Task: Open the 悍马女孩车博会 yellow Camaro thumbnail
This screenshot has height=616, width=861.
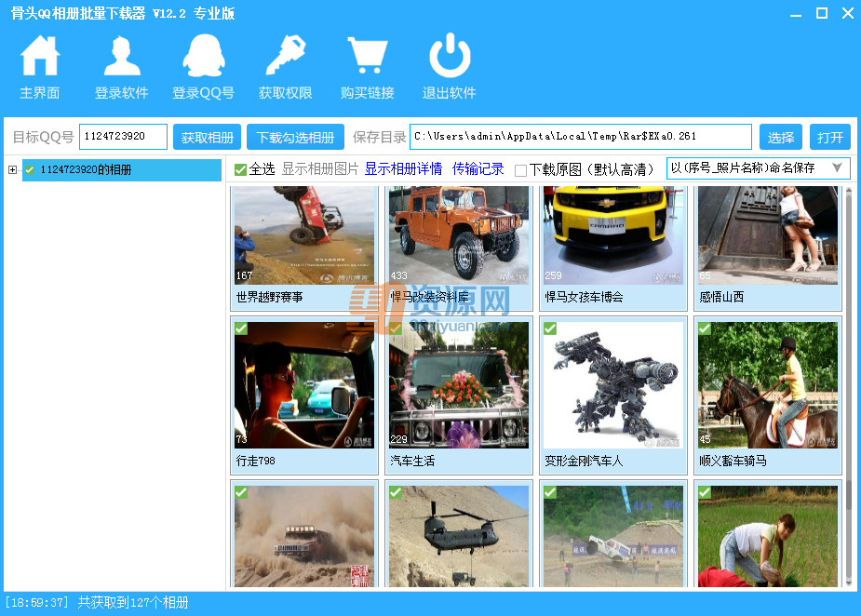Action: coord(613,235)
